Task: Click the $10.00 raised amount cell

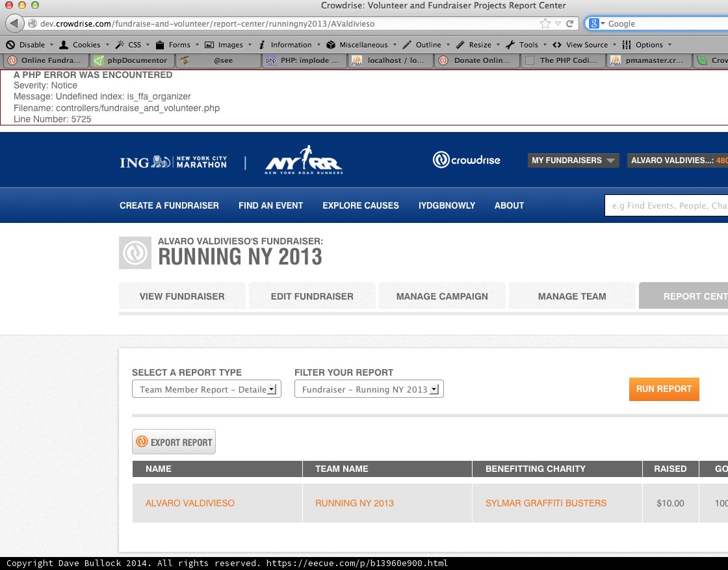Action: [670, 503]
